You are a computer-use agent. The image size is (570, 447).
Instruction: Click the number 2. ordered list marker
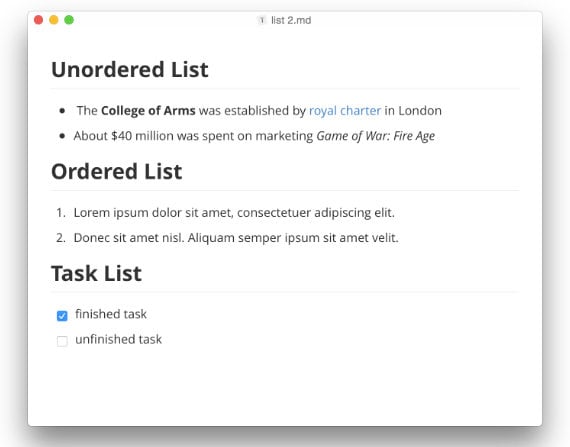tap(61, 238)
